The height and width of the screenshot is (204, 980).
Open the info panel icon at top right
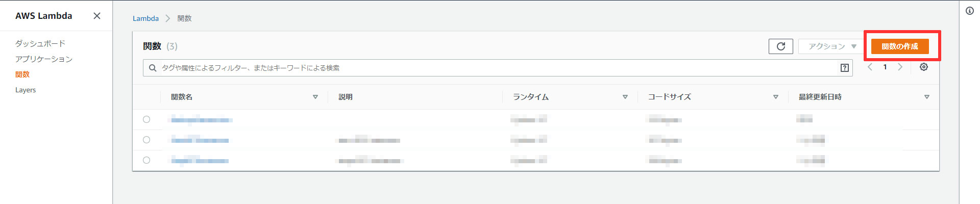[x=970, y=11]
